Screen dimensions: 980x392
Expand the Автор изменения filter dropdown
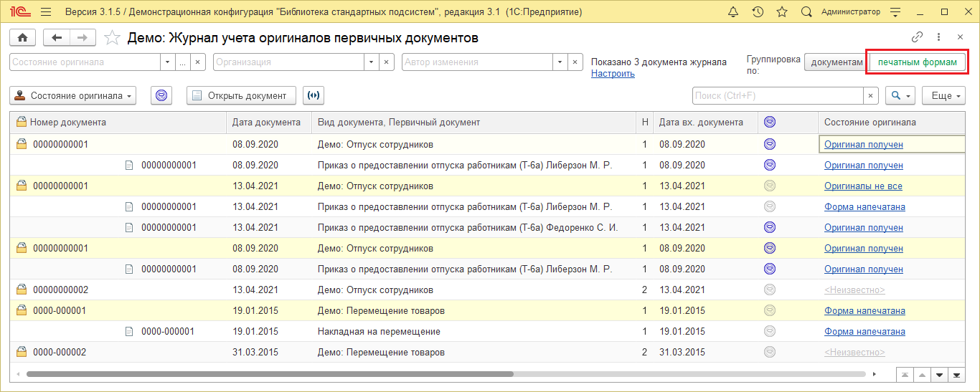point(560,62)
